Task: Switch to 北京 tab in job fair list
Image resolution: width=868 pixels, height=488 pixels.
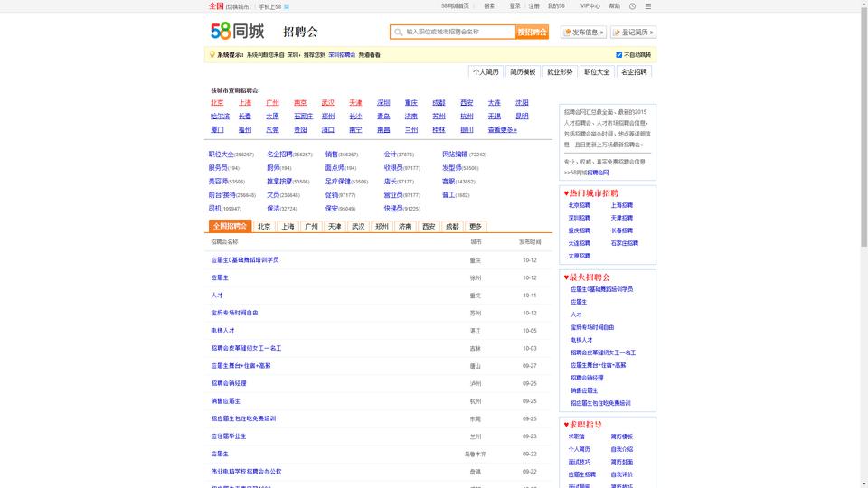Action: [264, 226]
